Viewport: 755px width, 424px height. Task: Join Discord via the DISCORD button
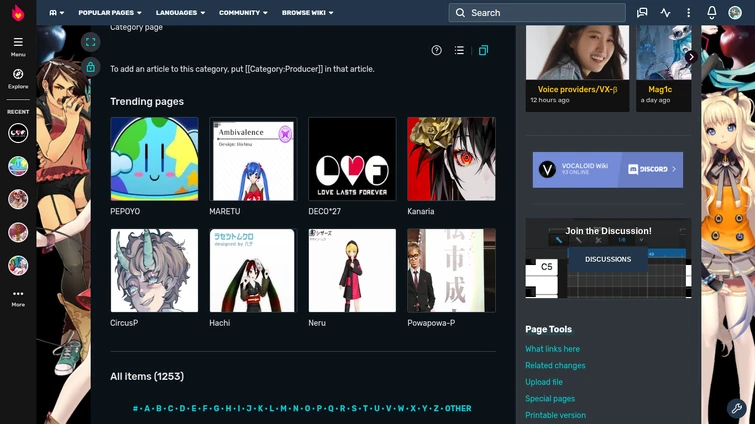(651, 169)
